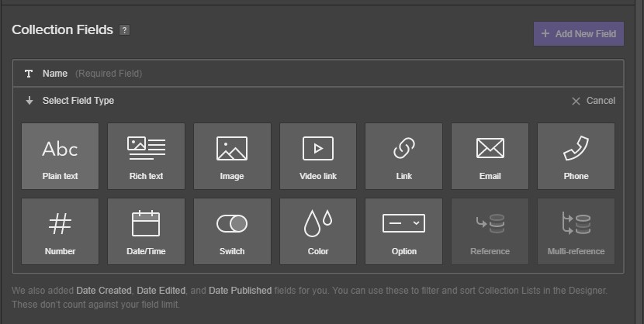Viewport: 644px width, 324px height.
Task: Select the Number field type
Action: [x=60, y=231]
